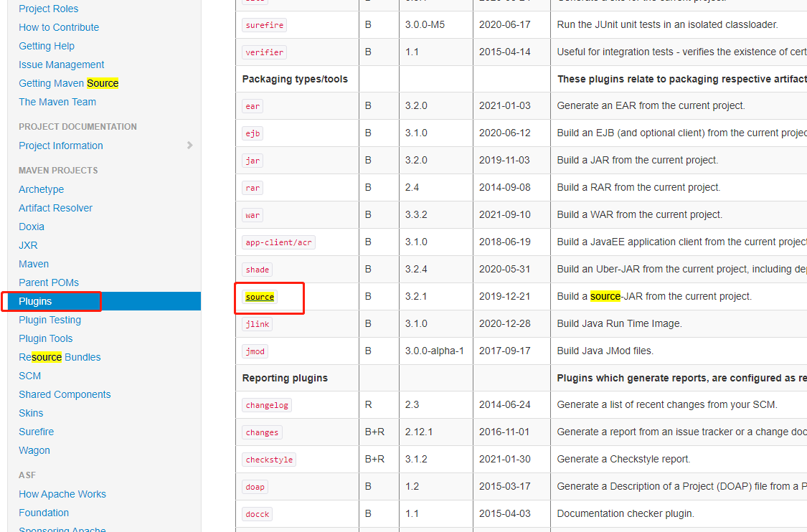
Task: Select date 2014-09-08 in rar row
Action: tap(504, 187)
